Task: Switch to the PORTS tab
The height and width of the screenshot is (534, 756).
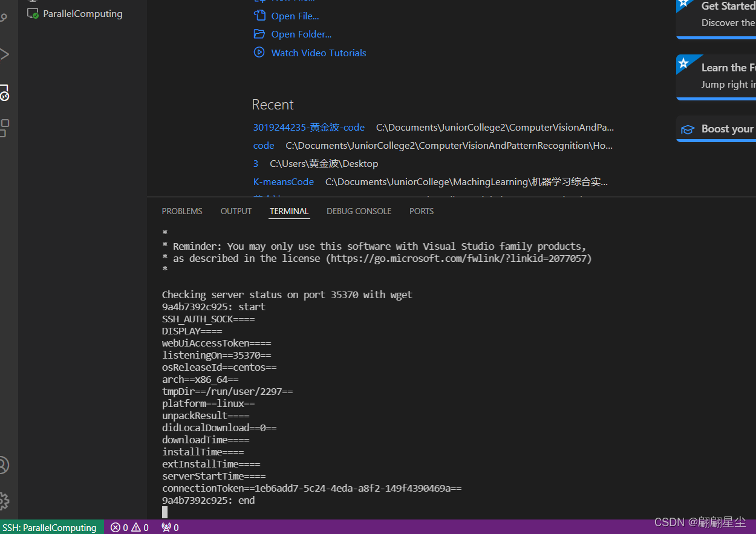Action: pos(422,211)
